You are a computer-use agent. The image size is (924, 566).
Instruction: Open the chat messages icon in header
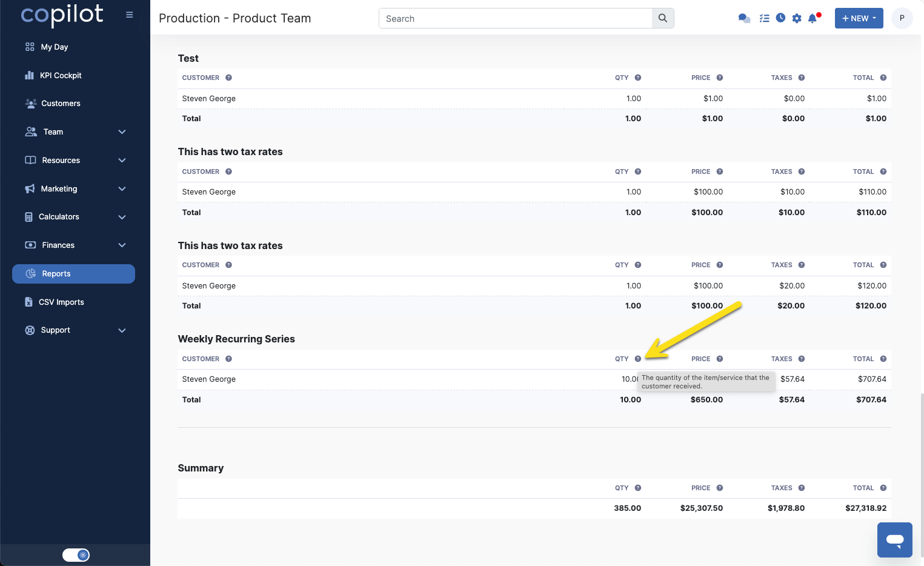click(744, 18)
